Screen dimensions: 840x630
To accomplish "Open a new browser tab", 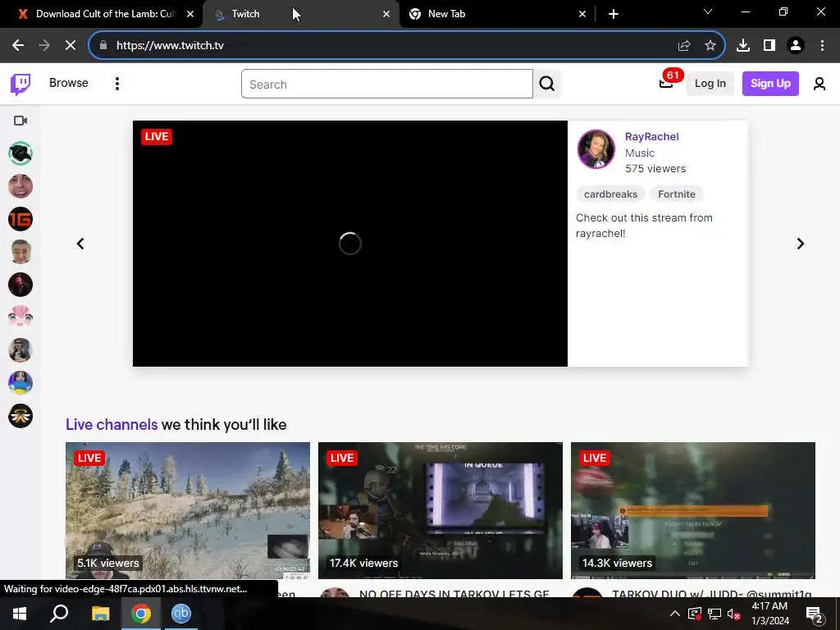I will coord(614,15).
